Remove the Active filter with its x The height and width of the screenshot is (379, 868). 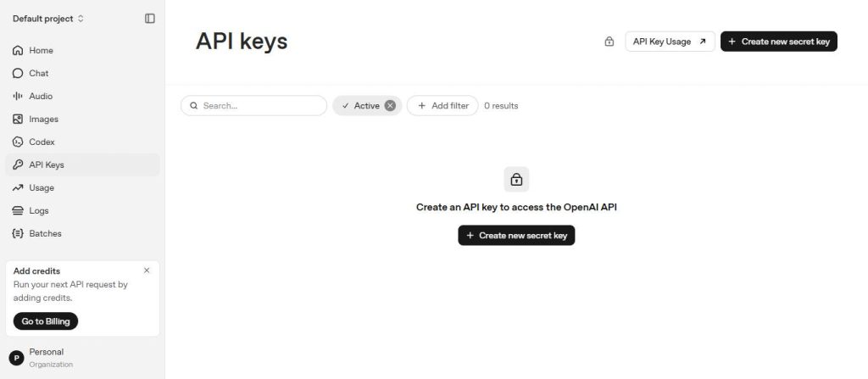click(x=390, y=106)
